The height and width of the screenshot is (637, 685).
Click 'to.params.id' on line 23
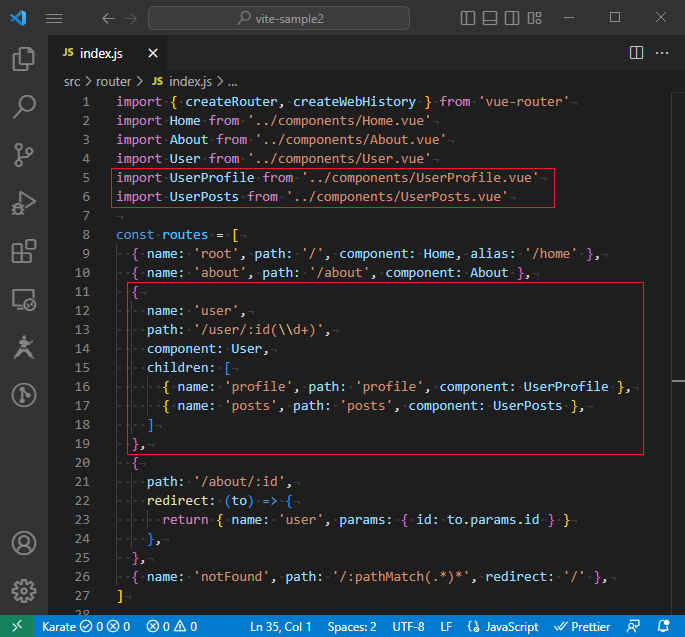click(493, 520)
